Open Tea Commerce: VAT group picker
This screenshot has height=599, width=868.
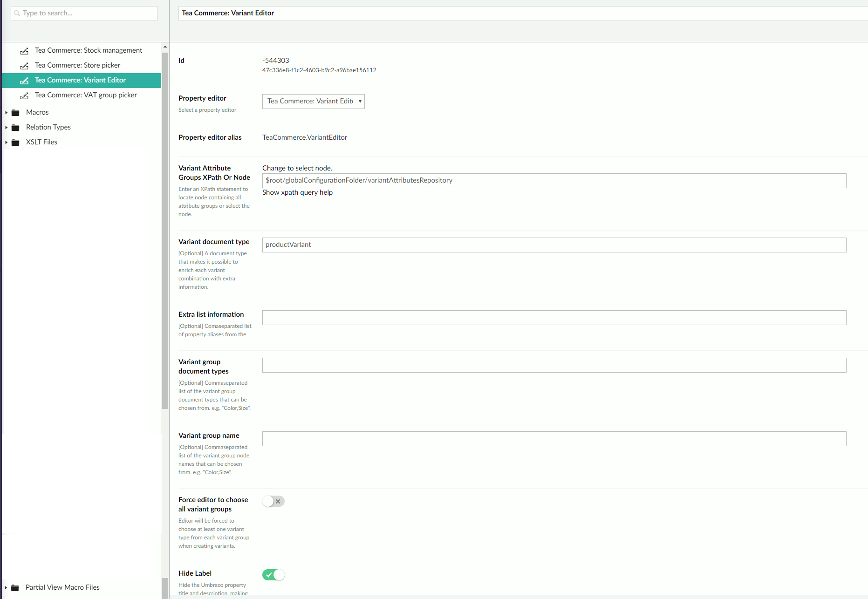point(86,95)
